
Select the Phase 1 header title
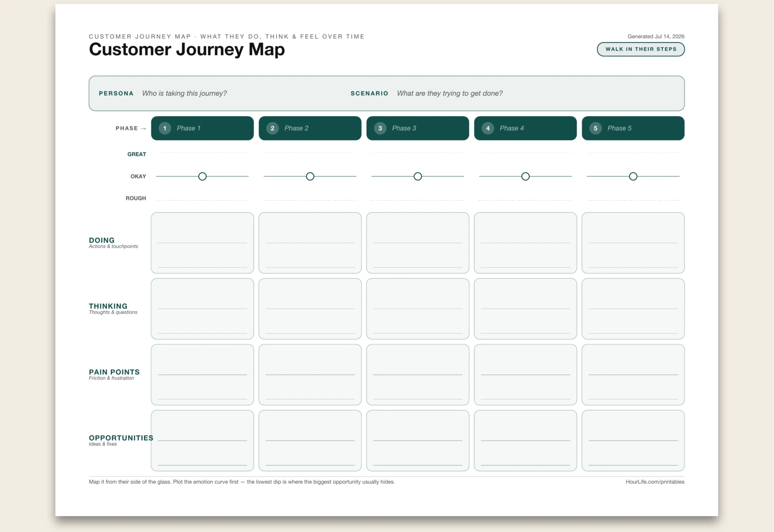click(x=189, y=128)
